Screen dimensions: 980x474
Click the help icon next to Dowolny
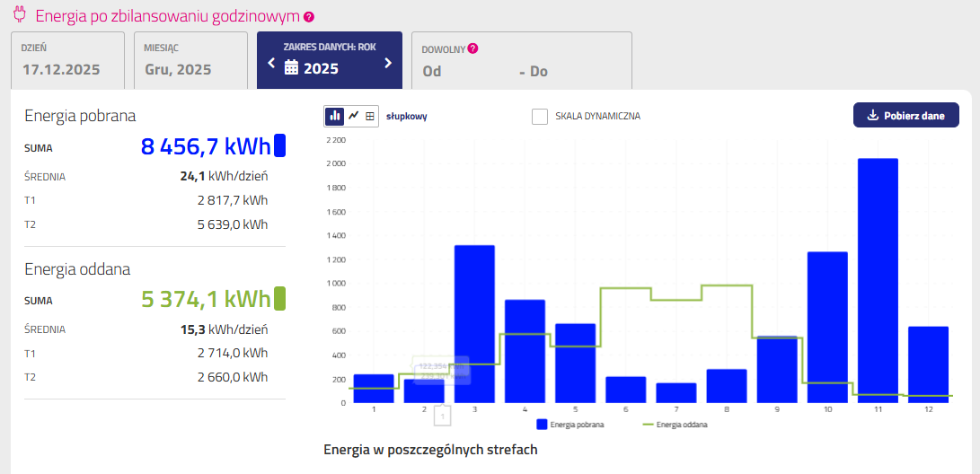point(472,48)
